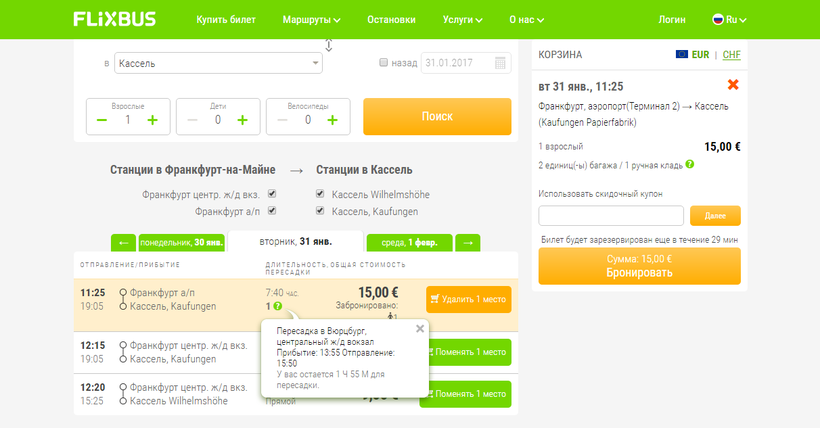This screenshot has height=428, width=820.
Task: Click the discount coupon input field
Action: (611, 215)
